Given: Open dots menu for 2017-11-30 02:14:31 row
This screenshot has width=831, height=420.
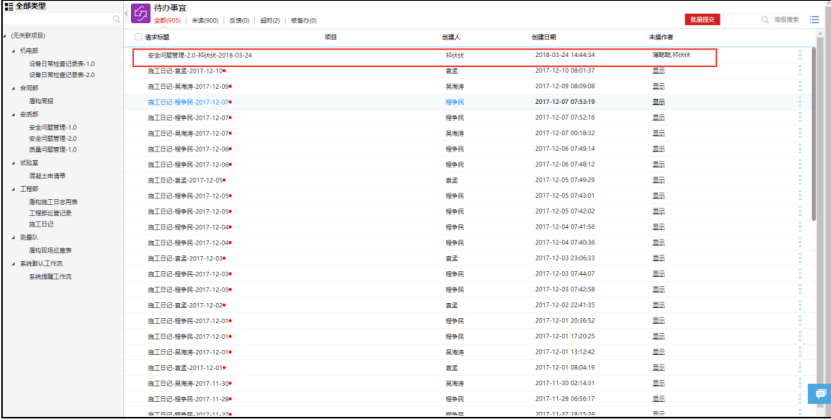Looking at the screenshot, I should coord(800,383).
